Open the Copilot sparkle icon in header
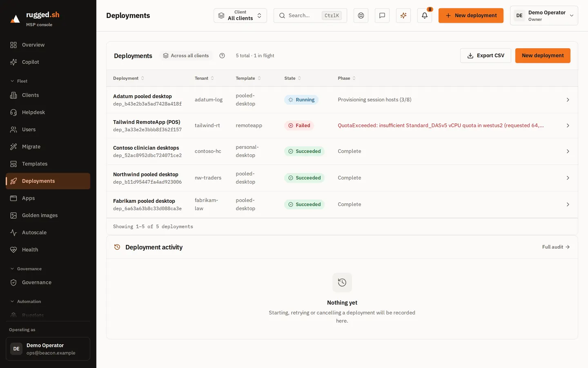 point(403,16)
